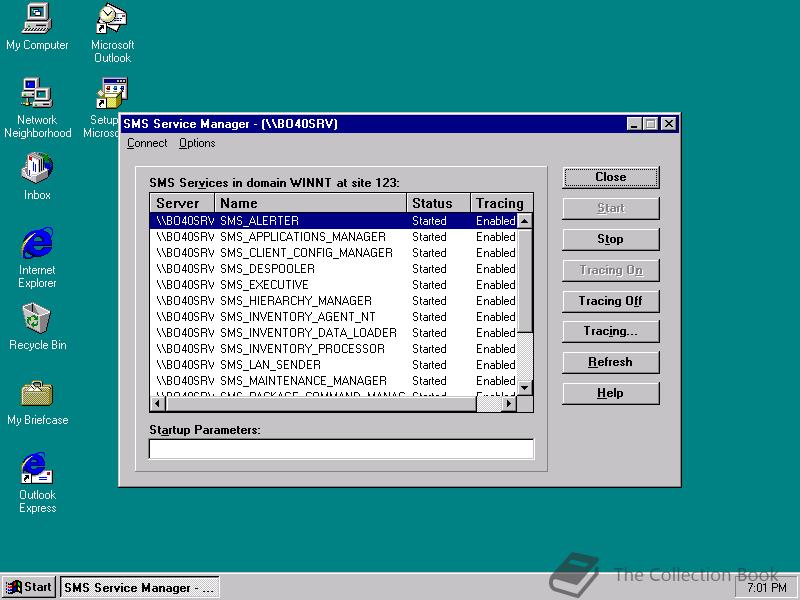Click the Tracing Off button
Viewport: 800px width, 600px height.
click(x=611, y=301)
